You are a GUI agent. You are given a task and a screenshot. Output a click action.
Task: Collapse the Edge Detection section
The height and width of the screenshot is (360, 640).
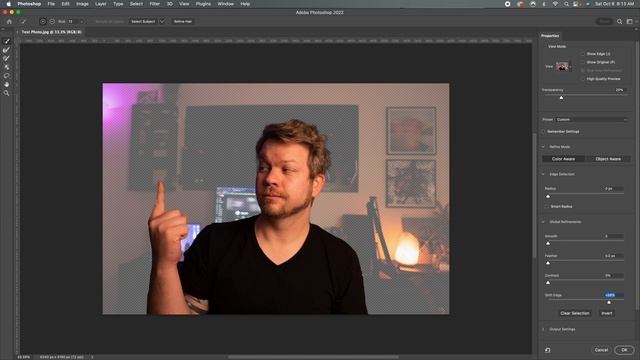click(543, 174)
